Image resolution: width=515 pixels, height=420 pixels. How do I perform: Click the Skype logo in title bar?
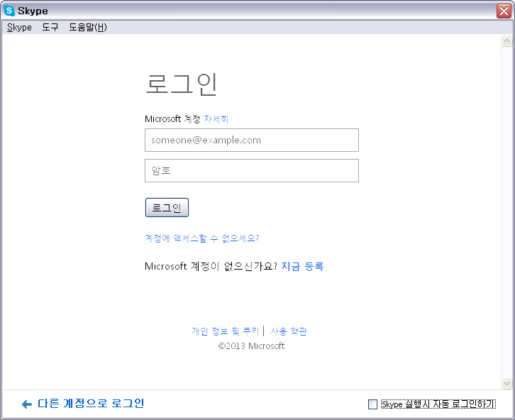9,11
